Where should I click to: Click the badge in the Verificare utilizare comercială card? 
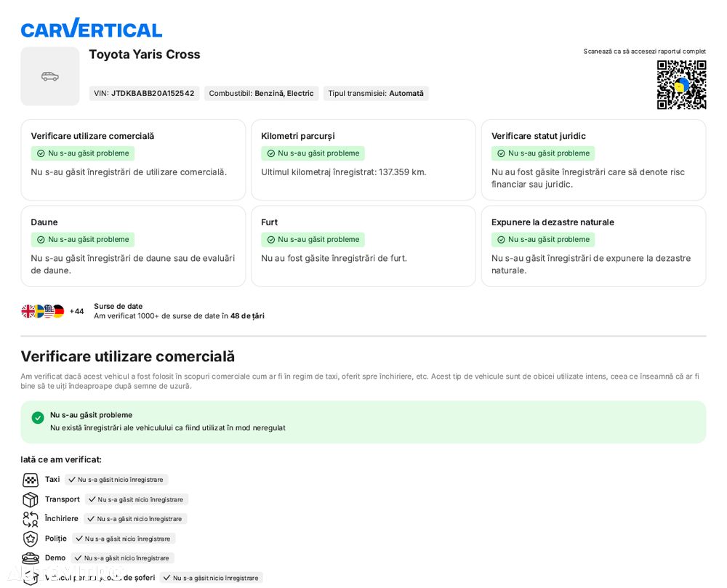83,153
